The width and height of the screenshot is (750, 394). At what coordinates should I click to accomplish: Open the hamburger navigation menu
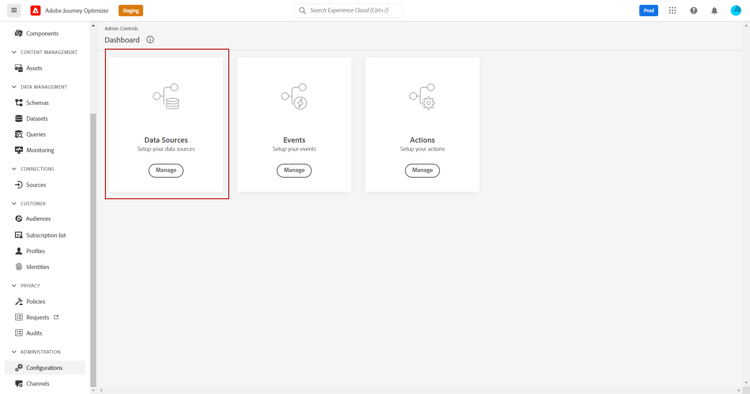[14, 10]
